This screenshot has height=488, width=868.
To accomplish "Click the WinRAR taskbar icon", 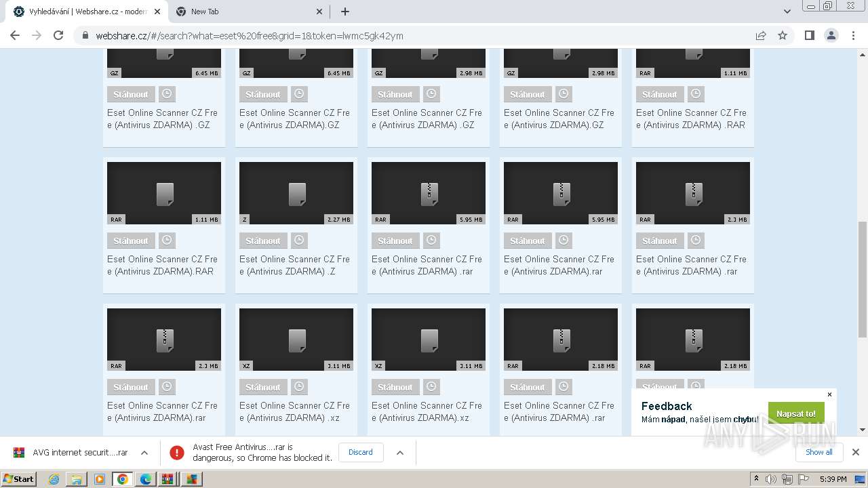I will click(x=168, y=479).
